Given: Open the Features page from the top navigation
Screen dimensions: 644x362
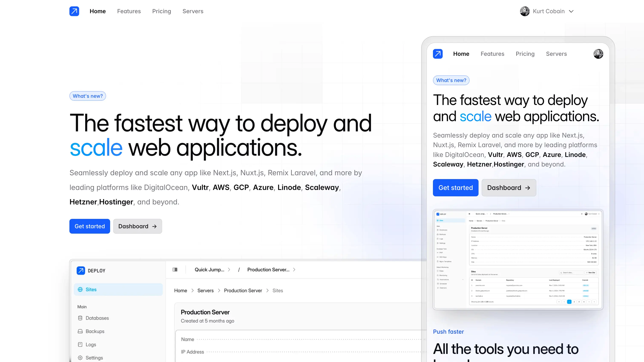Looking at the screenshot, I should (129, 11).
